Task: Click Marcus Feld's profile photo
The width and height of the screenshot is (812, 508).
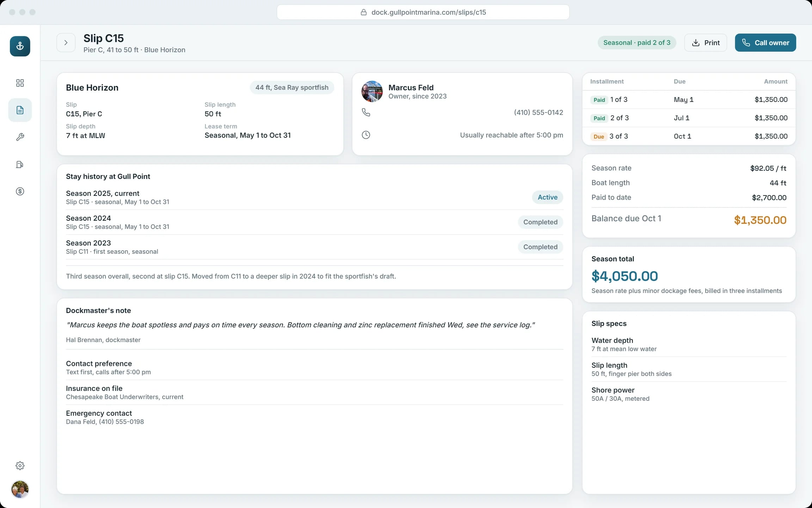Action: (372, 92)
